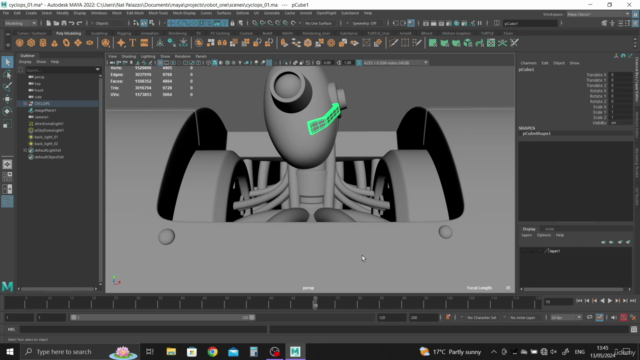The width and height of the screenshot is (640, 360).
Task: Switch to the Rigging shelf tab
Action: click(x=124, y=33)
